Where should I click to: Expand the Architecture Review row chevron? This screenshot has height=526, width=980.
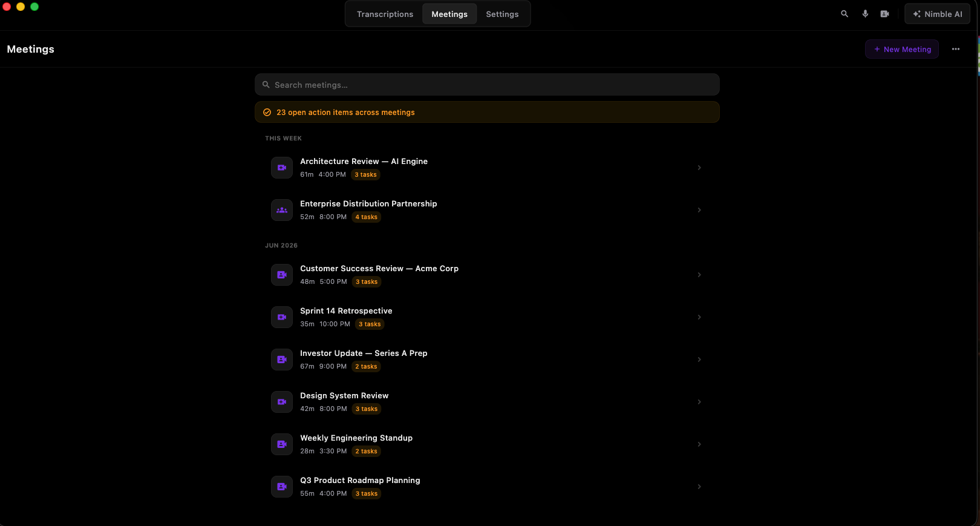tap(699, 168)
